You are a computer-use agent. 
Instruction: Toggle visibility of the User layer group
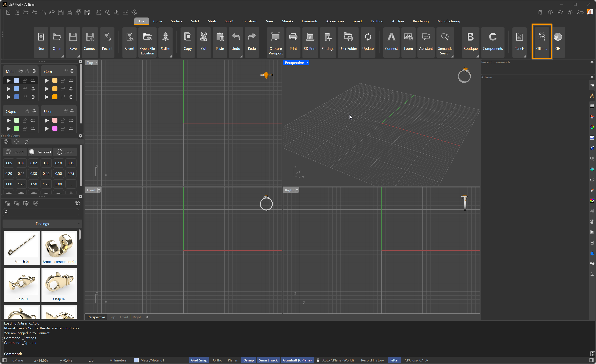(72, 111)
